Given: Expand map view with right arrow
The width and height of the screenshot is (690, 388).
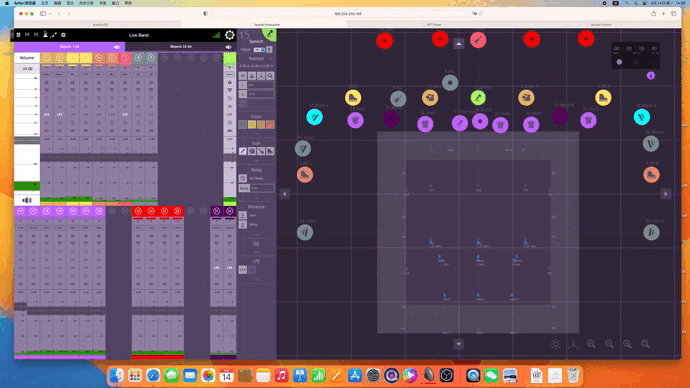Looking at the screenshot, I should (665, 194).
